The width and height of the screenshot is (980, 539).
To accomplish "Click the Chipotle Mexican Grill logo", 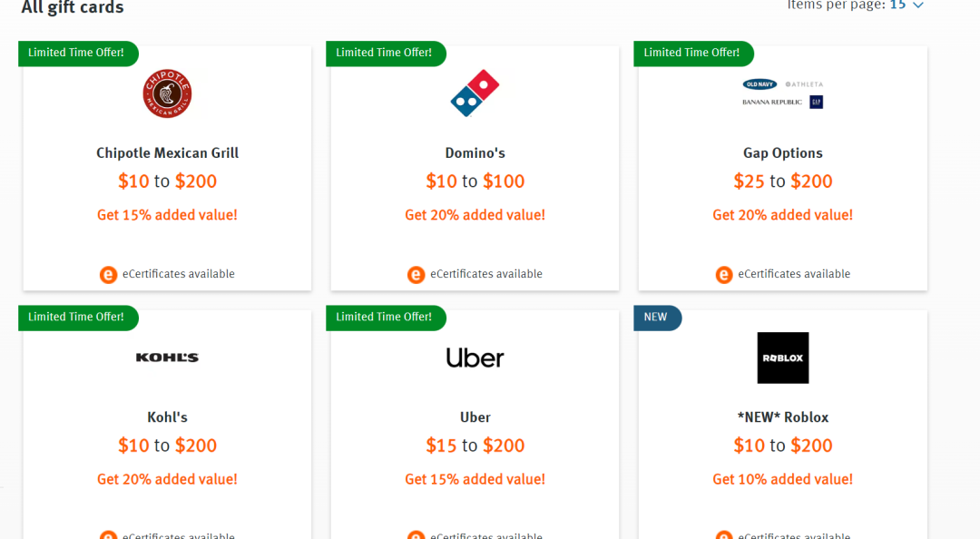I will coord(167,93).
